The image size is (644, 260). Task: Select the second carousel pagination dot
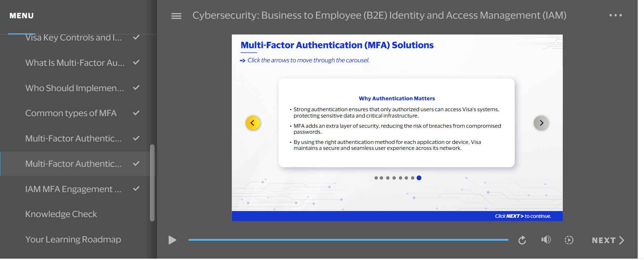coord(382,178)
